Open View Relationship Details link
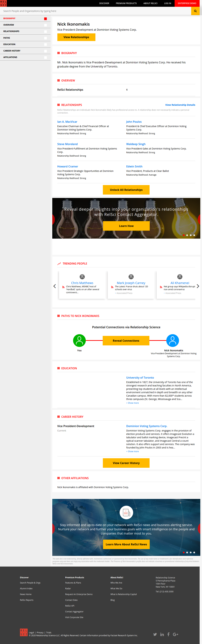This screenshot has height=644, width=202. click(180, 105)
